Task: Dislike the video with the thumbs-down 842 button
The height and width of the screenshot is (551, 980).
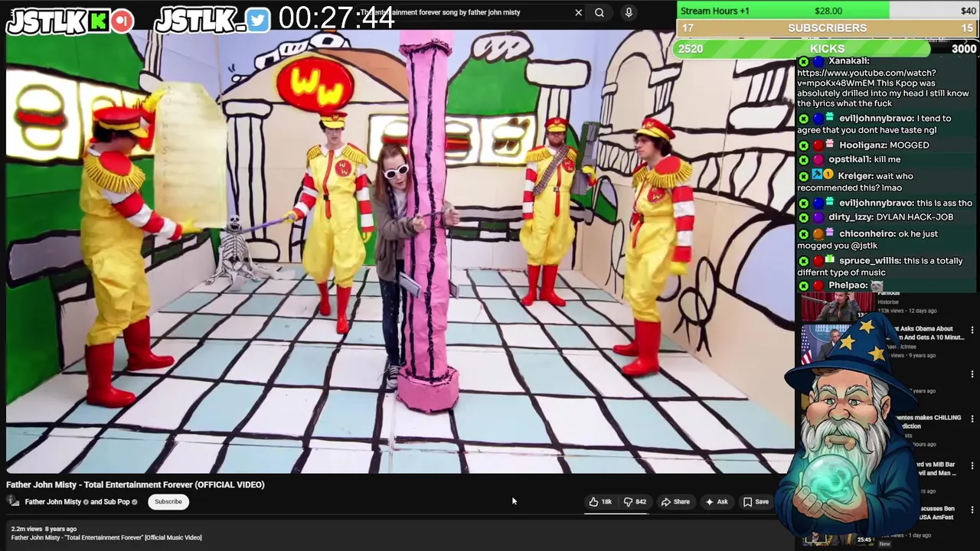Action: pyautogui.click(x=635, y=502)
